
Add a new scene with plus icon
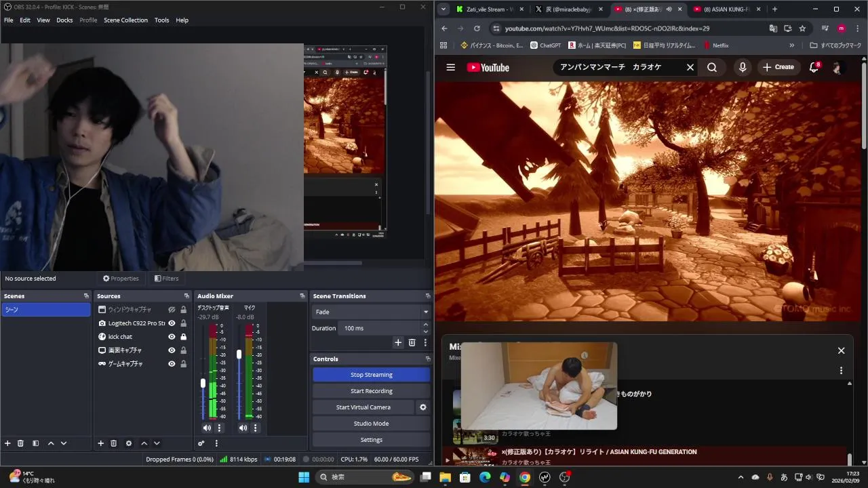(x=7, y=443)
